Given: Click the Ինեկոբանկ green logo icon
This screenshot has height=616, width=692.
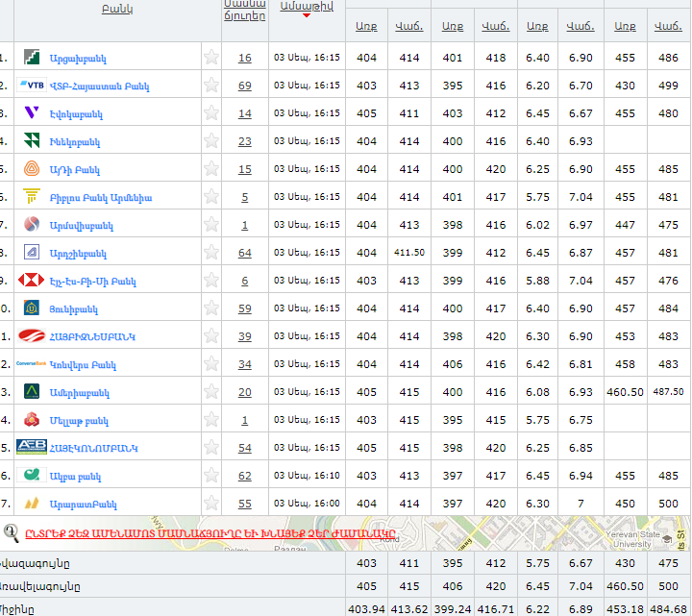Looking at the screenshot, I should (32, 140).
